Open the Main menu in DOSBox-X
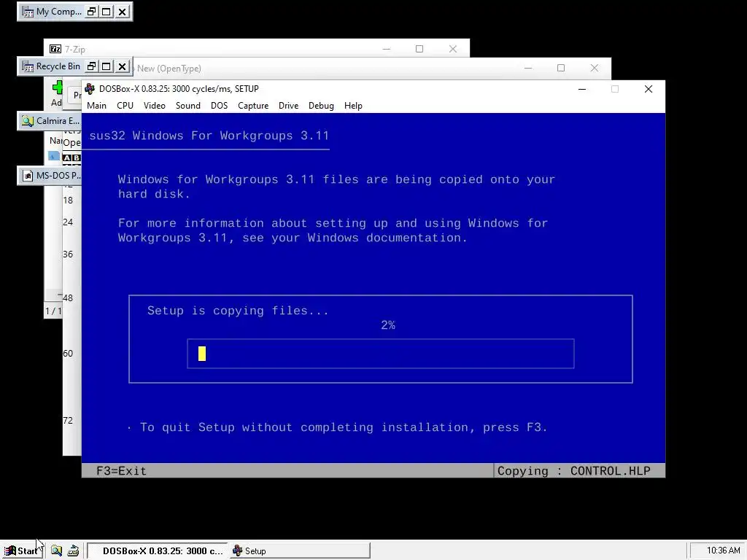This screenshot has height=560, width=747. click(x=97, y=106)
